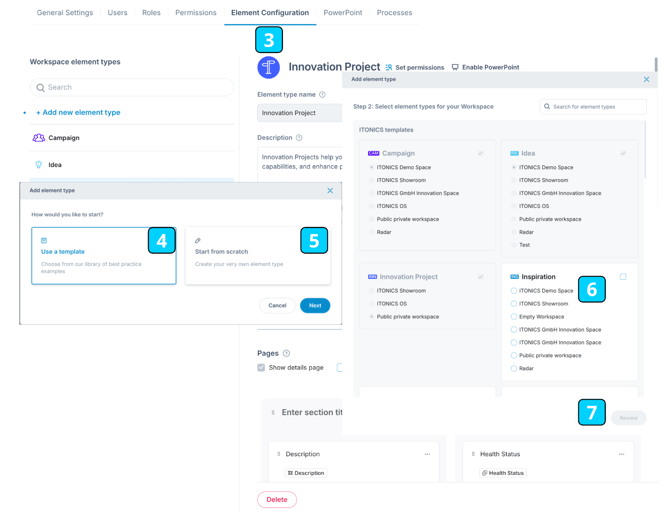
Task: Choose the Use a template card
Action: pos(103,256)
